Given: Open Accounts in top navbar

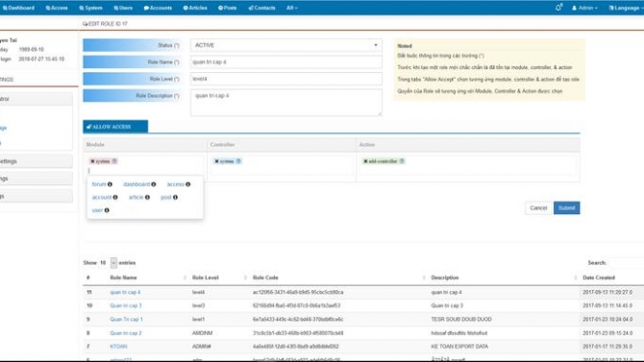Looking at the screenshot, I should 158,8.
